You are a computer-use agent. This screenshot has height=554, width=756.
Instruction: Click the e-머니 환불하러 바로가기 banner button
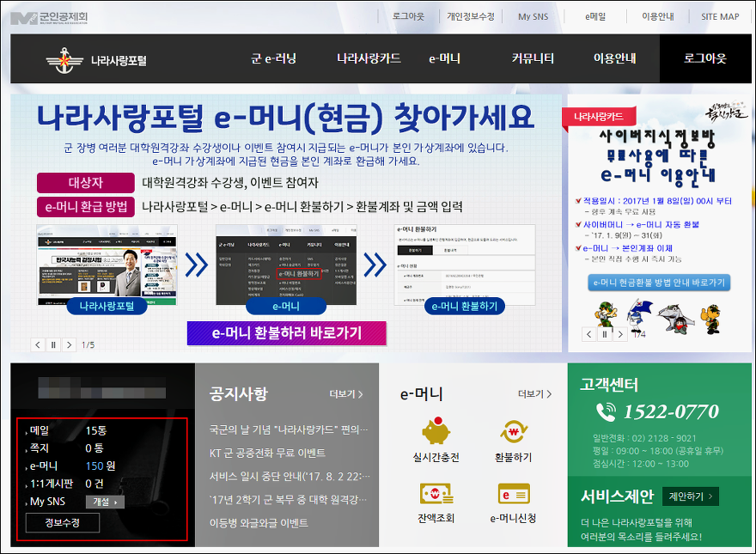(x=287, y=333)
